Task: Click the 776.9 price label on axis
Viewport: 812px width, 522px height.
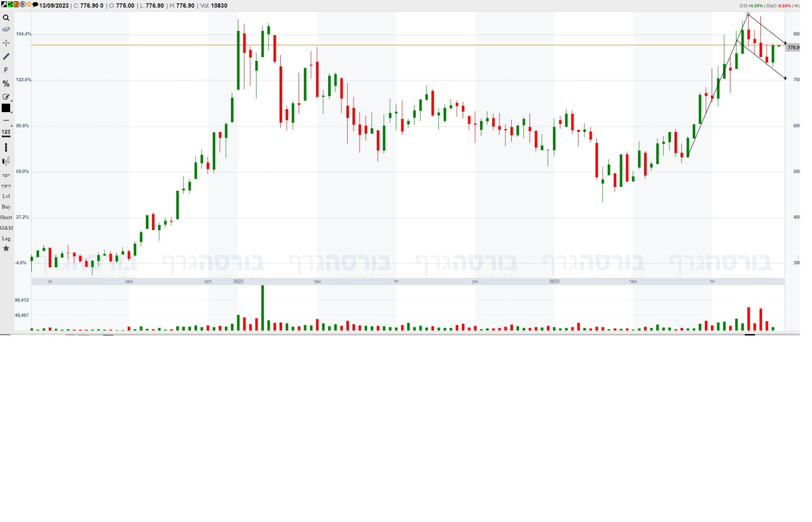Action: pos(793,47)
